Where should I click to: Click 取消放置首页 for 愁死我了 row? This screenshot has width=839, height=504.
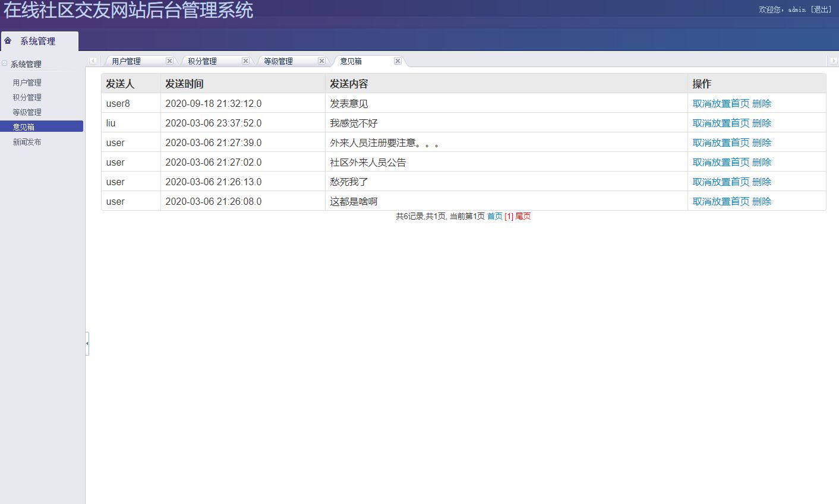(x=721, y=182)
